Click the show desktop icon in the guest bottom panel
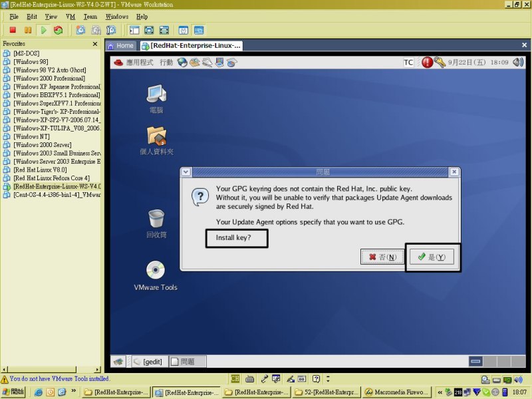 (x=118, y=362)
